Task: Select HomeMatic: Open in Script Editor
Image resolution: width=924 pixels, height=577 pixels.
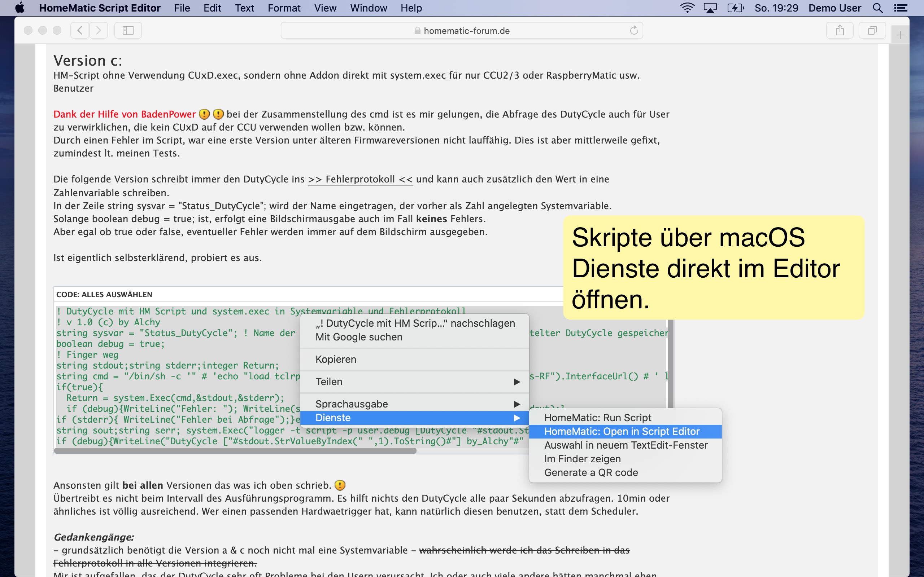Action: click(x=622, y=432)
